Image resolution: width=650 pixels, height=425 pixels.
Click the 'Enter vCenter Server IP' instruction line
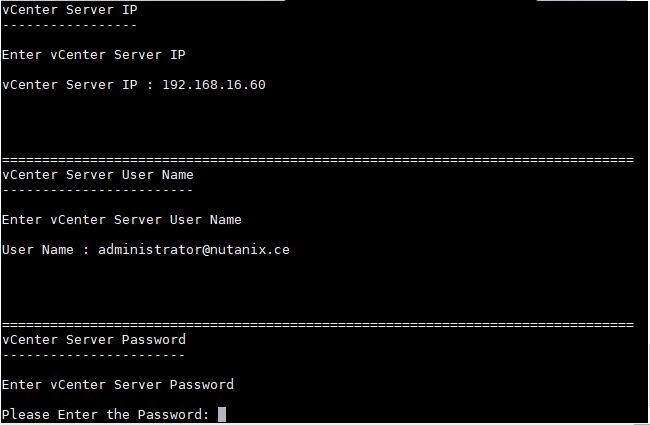tap(93, 55)
